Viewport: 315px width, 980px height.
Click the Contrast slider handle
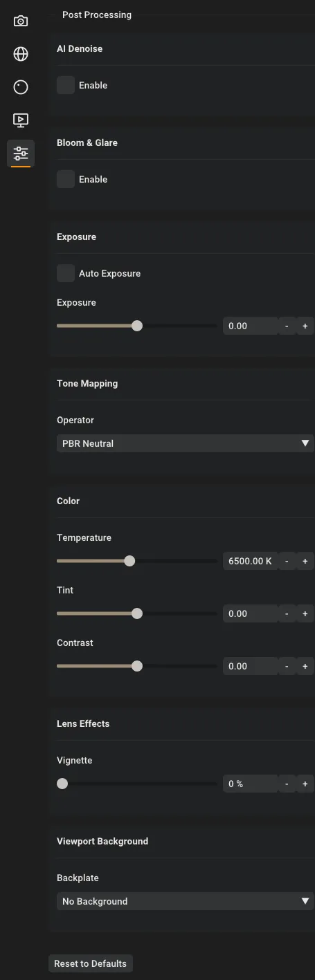[137, 666]
